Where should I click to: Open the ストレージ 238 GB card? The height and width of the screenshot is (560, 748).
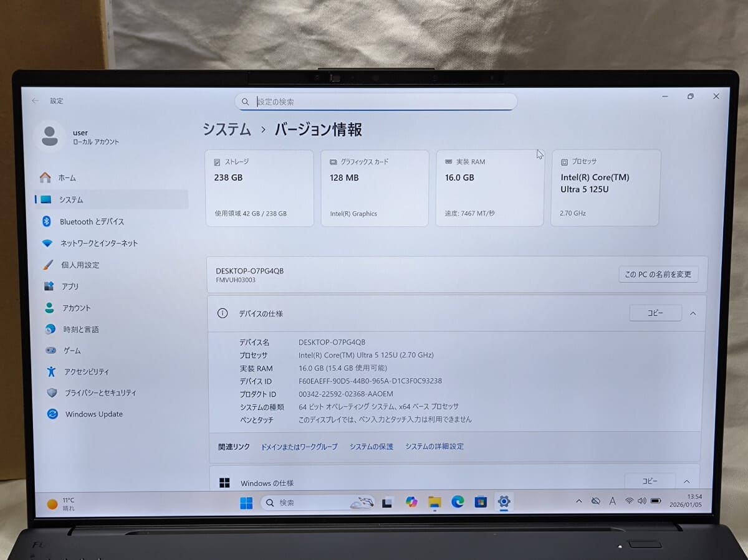coord(259,187)
